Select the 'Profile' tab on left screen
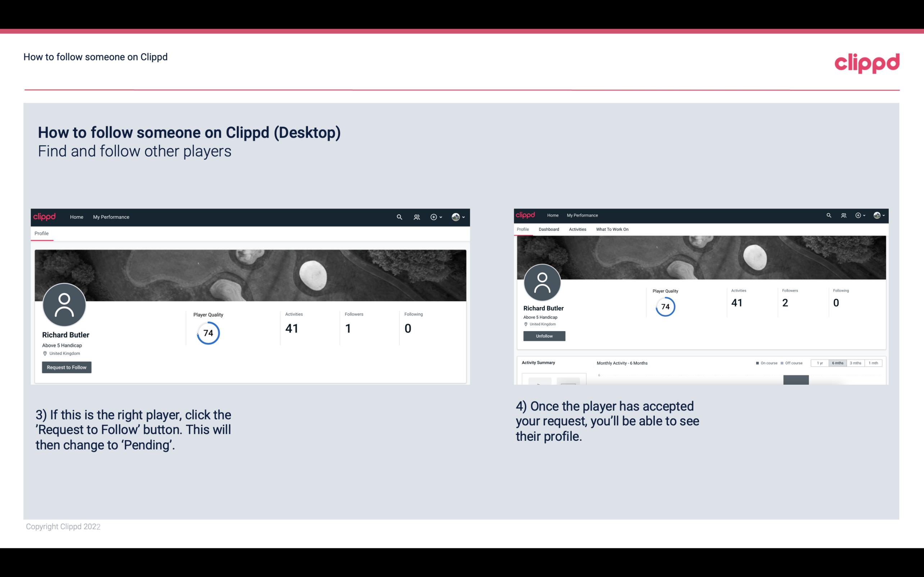This screenshot has height=577, width=924. (41, 233)
